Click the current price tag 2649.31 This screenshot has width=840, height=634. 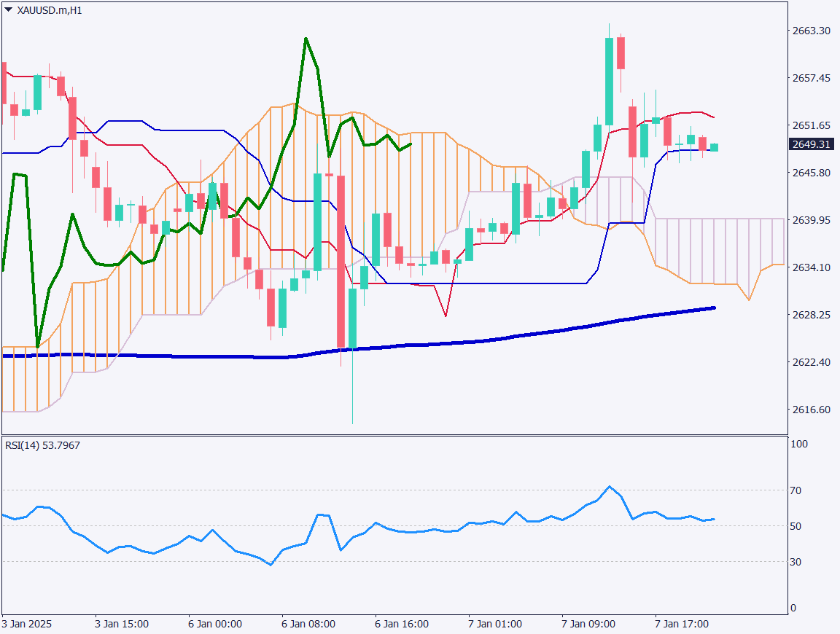811,144
